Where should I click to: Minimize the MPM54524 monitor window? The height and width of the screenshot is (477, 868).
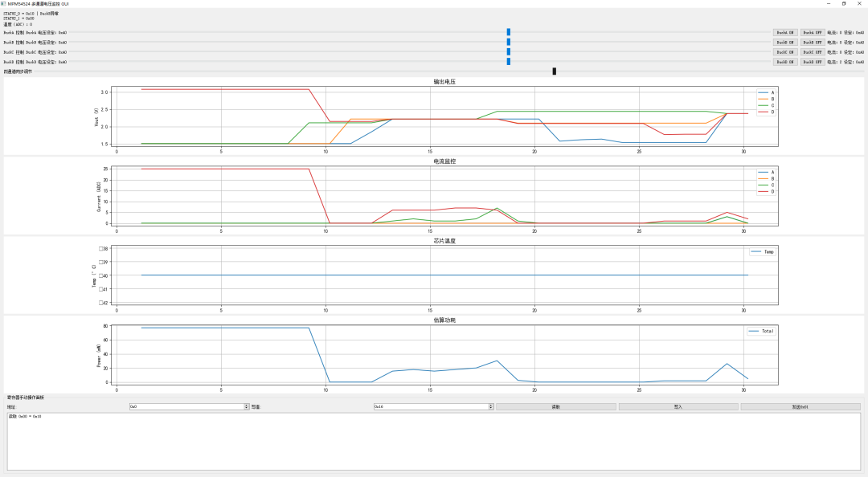(x=829, y=3)
